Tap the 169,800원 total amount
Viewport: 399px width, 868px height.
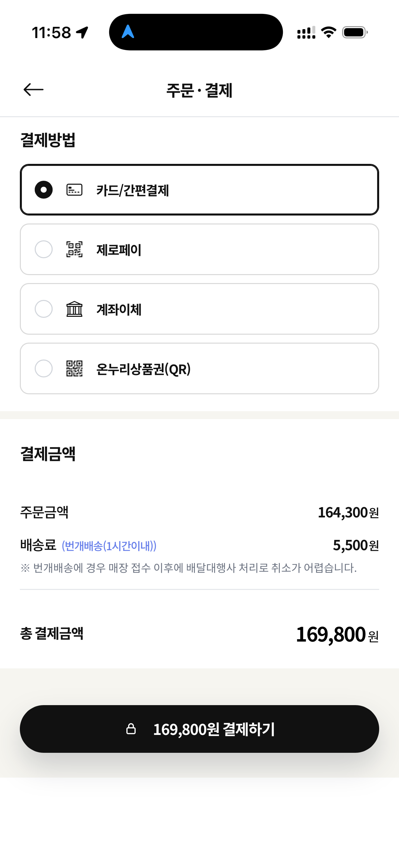pyautogui.click(x=337, y=635)
